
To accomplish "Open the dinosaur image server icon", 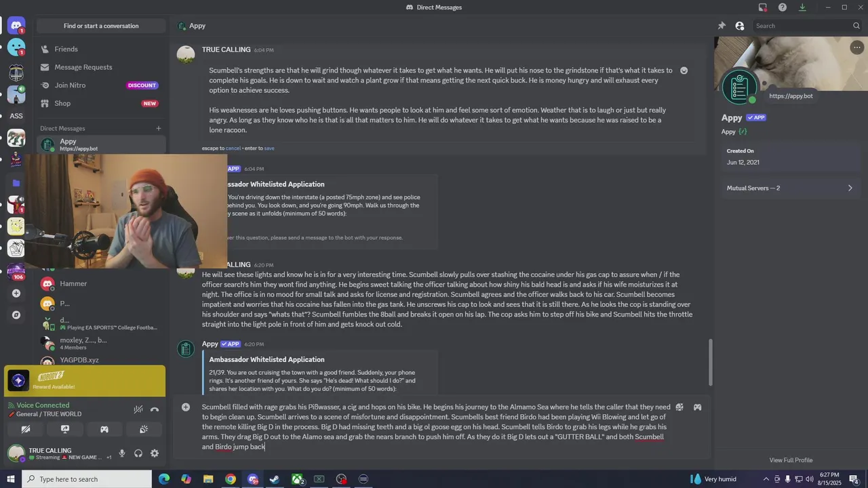I will point(16,138).
